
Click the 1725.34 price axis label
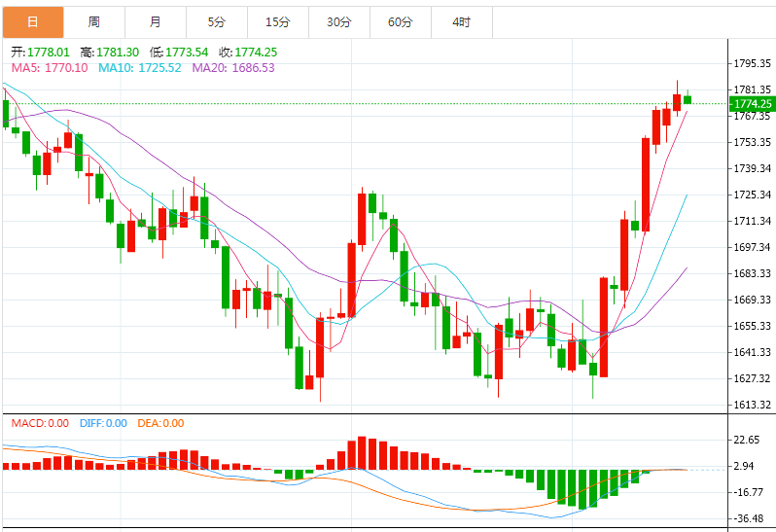click(753, 195)
